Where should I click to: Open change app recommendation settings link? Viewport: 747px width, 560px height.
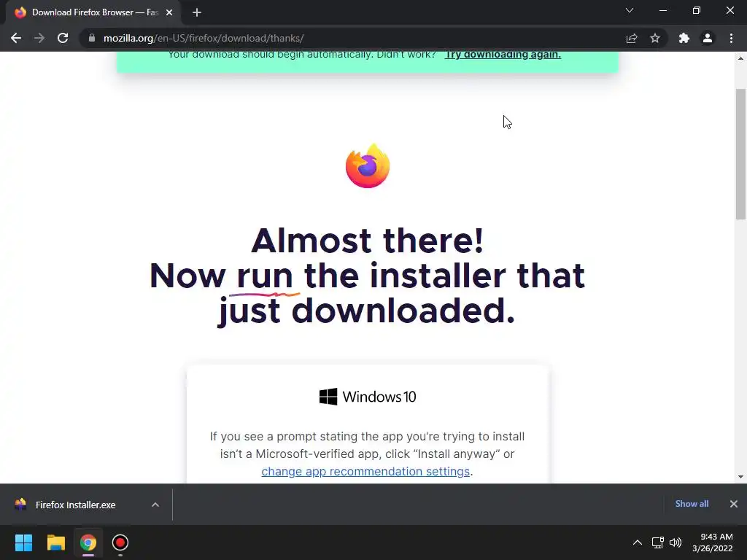click(x=365, y=472)
